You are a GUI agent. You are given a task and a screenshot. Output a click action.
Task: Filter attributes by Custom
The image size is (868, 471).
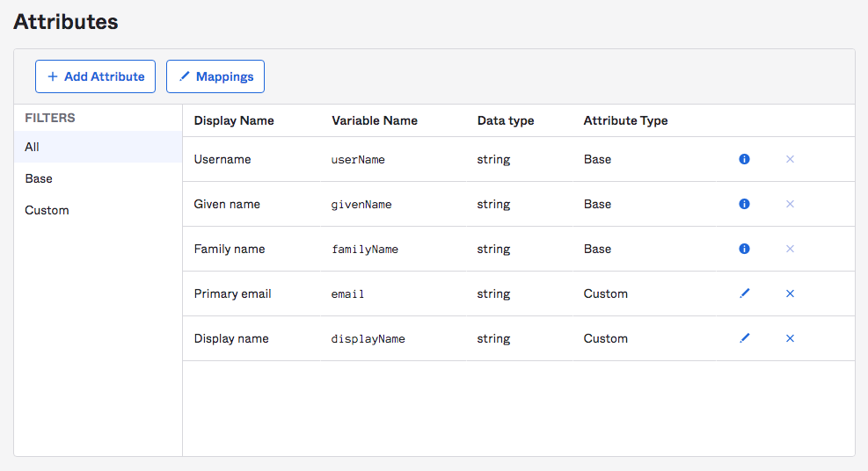coord(98,210)
